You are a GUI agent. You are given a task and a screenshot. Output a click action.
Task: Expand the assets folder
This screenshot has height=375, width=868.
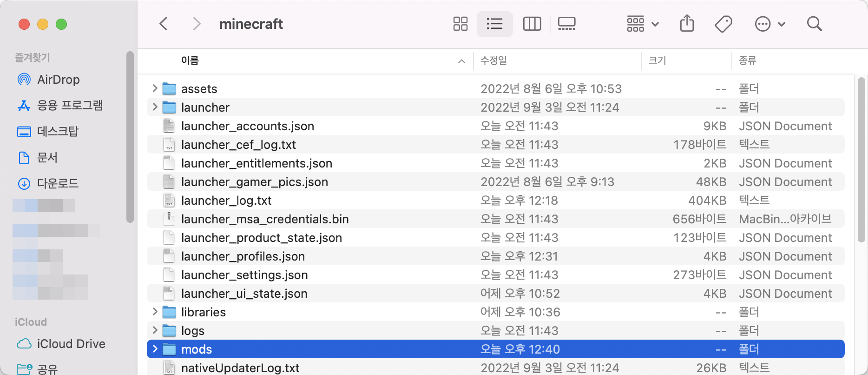point(155,88)
